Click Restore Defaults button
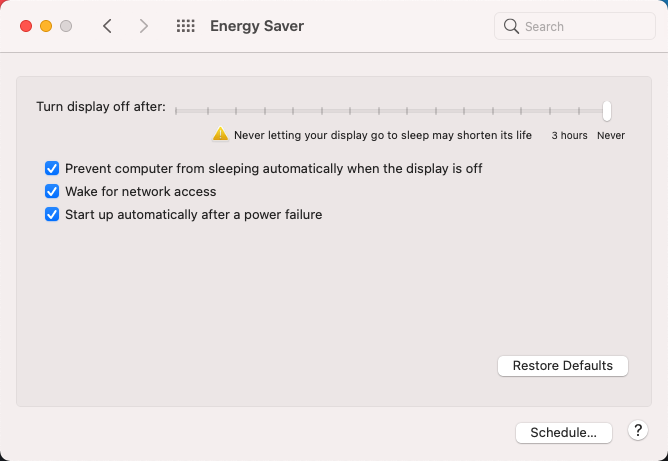 (x=562, y=366)
